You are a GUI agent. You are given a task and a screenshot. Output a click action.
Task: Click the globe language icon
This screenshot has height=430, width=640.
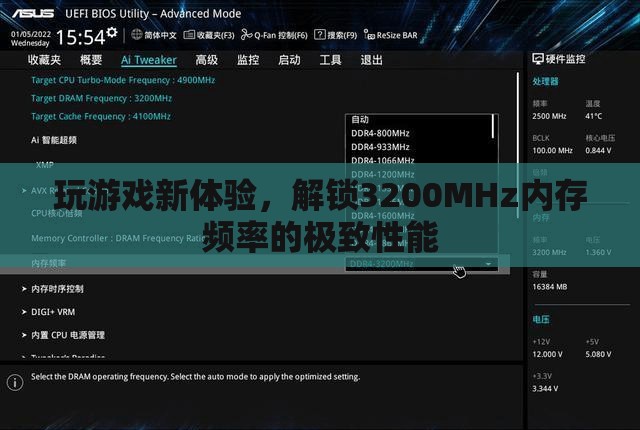[137, 35]
